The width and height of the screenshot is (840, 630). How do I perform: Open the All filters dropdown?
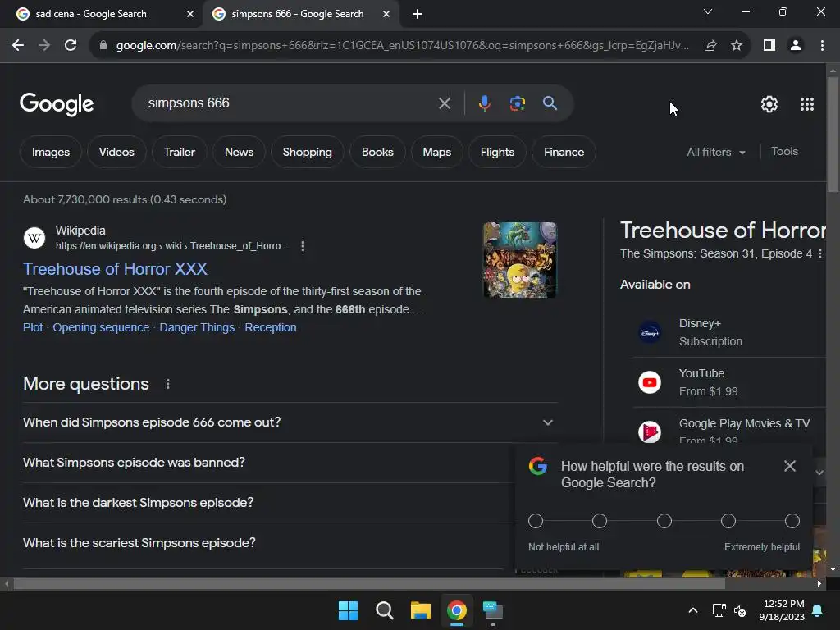point(715,152)
